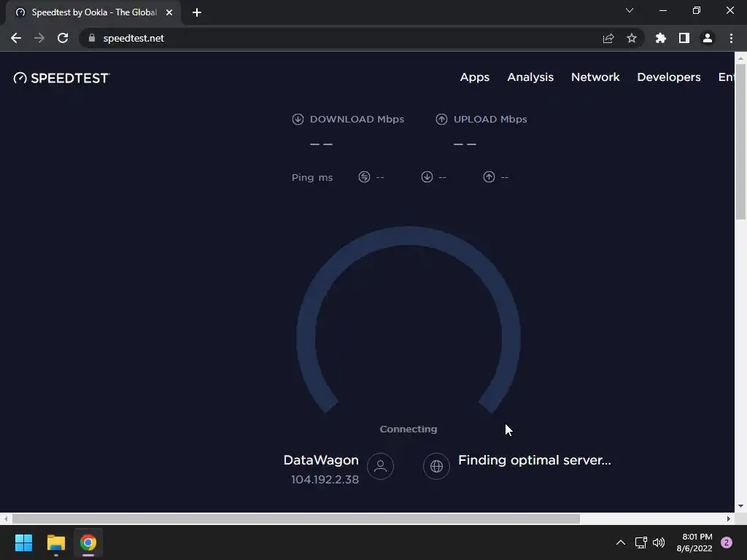Open Chrome extensions puzzle icon
747x560 pixels.
coord(661,38)
